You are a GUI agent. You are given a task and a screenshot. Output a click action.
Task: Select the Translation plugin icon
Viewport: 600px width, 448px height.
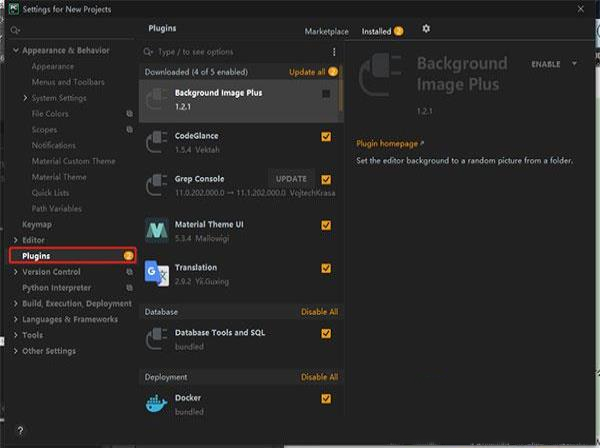coord(157,273)
